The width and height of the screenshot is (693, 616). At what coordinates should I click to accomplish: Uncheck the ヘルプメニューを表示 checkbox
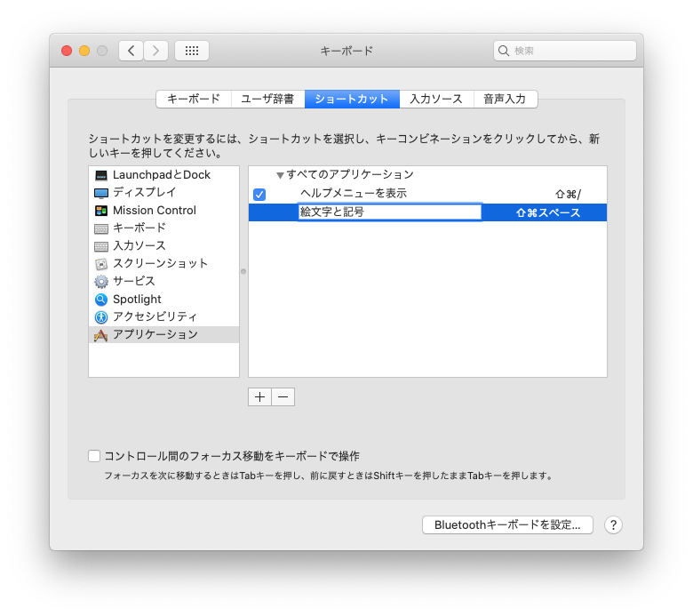[259, 194]
